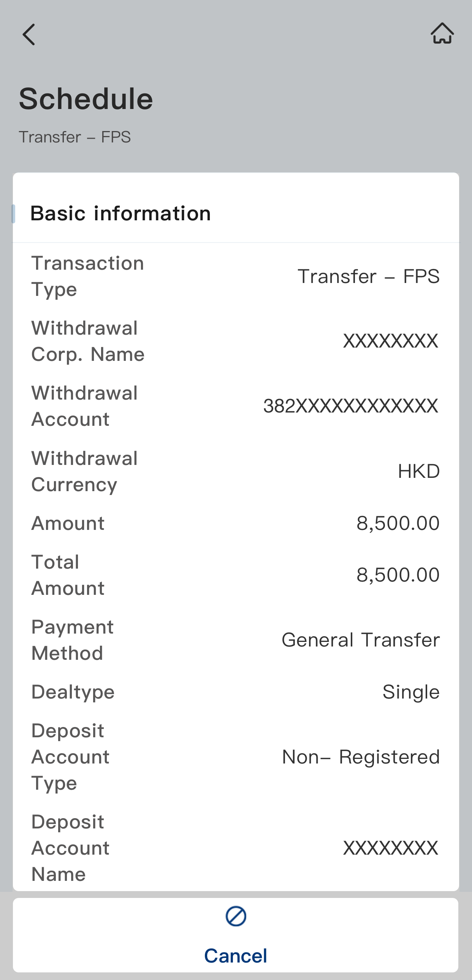Tap the masked Withdrawal Corp. Name value
The width and height of the screenshot is (472, 980).
click(x=391, y=341)
